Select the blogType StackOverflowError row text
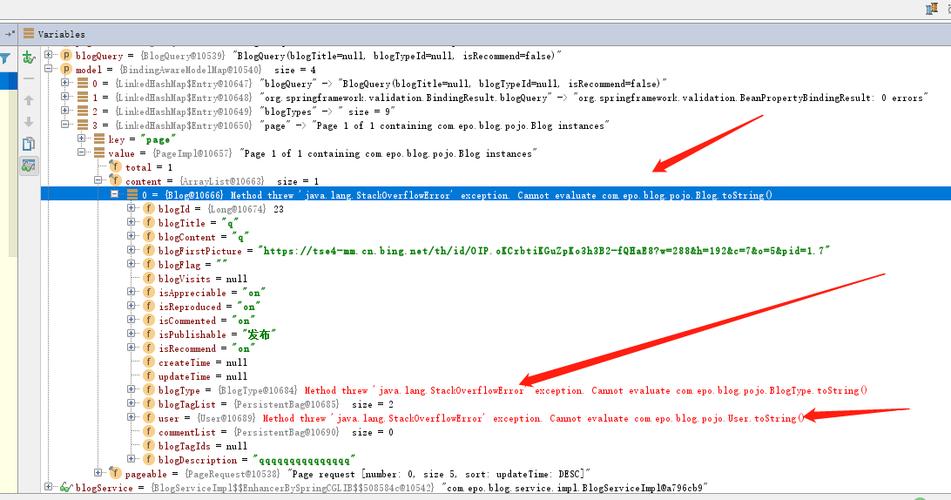 click(x=586, y=391)
